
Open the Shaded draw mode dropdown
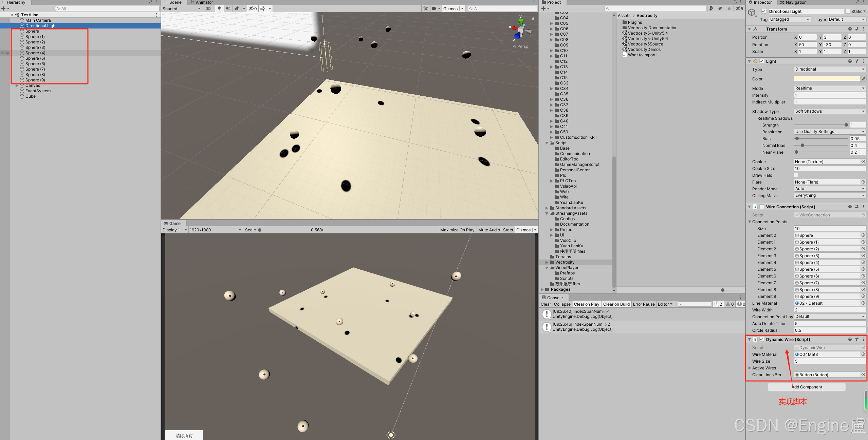pos(182,8)
